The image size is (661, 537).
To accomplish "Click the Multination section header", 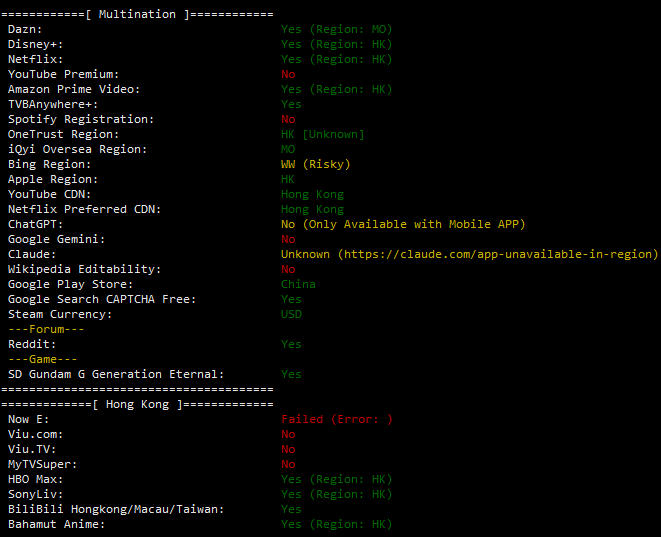I will point(138,14).
